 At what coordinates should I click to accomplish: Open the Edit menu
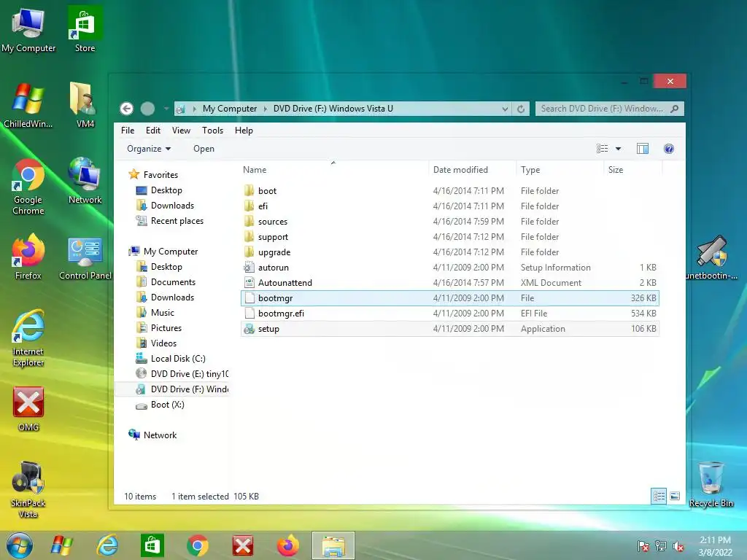153,131
